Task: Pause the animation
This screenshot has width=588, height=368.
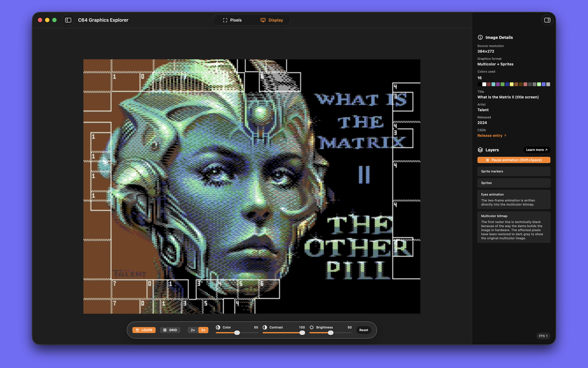Action: [x=514, y=160]
